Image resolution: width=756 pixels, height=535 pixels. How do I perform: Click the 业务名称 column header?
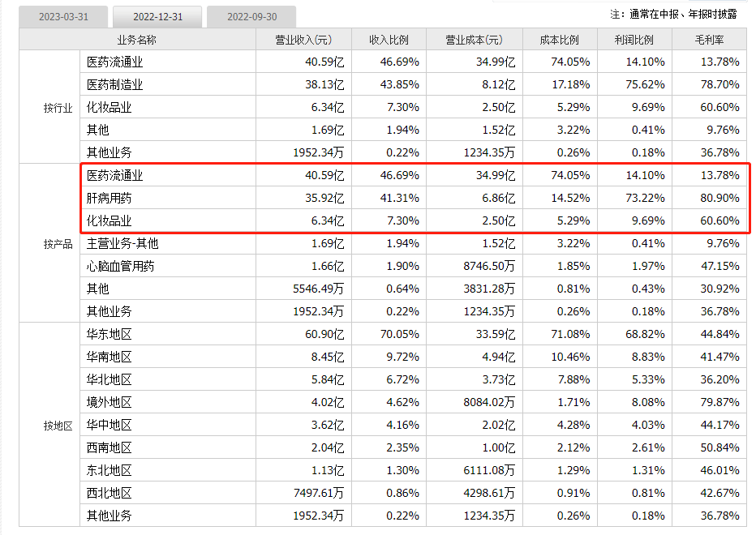(137, 40)
